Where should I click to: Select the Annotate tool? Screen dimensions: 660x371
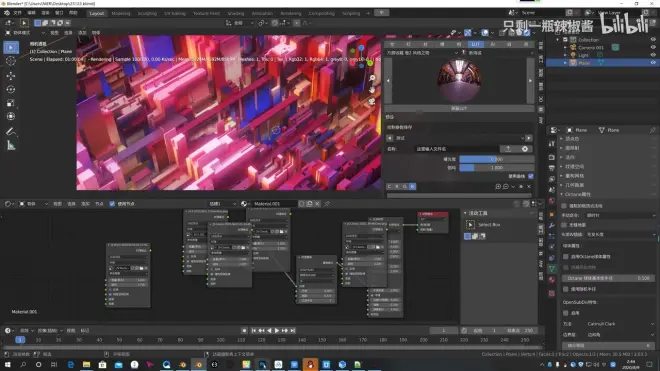click(x=11, y=132)
